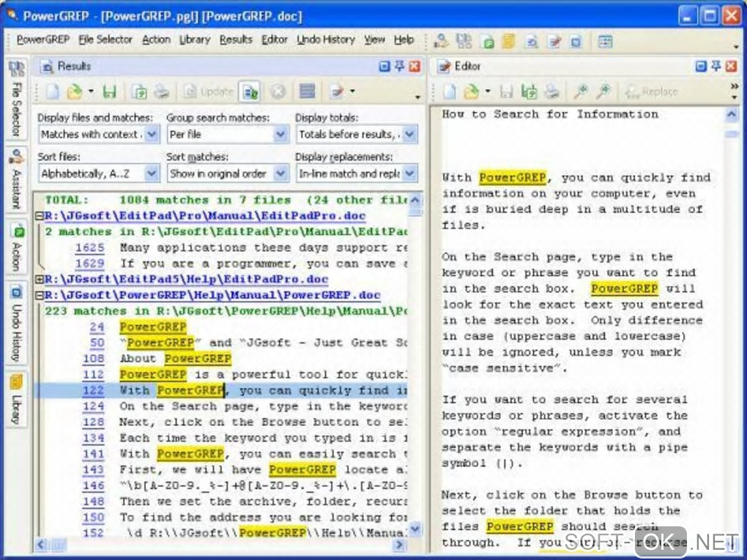Click the results list scroll-down arrow
The width and height of the screenshot is (747, 560).
click(415, 529)
